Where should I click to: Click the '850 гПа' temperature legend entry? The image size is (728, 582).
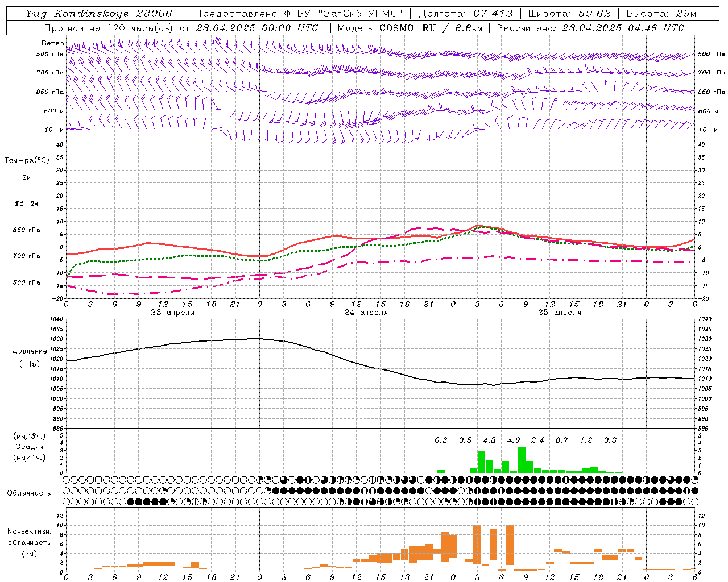[x=26, y=230]
